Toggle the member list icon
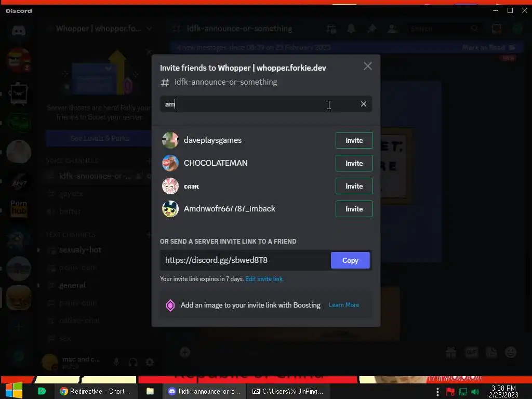The width and height of the screenshot is (532, 399). tap(392, 29)
